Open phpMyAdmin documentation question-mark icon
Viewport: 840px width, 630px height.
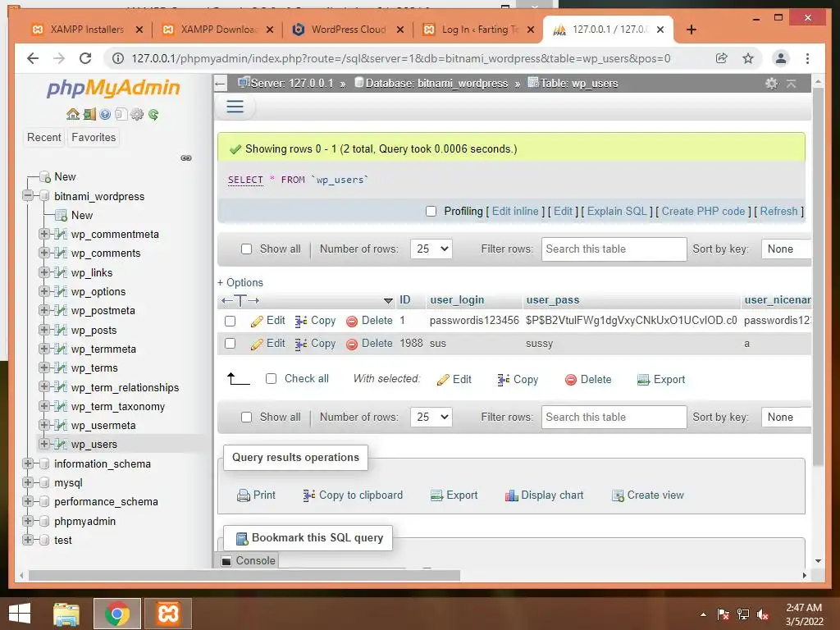[105, 114]
